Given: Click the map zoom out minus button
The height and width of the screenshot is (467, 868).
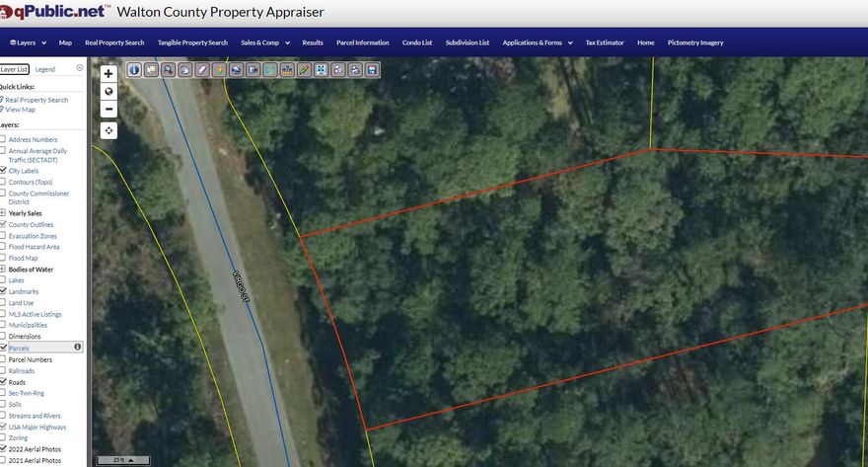Looking at the screenshot, I should [x=108, y=110].
